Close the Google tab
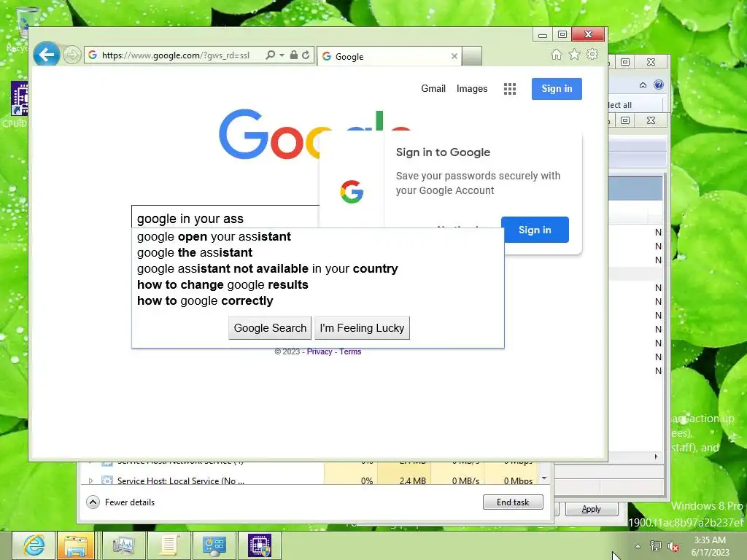Image resolution: width=747 pixels, height=560 pixels. [x=454, y=56]
